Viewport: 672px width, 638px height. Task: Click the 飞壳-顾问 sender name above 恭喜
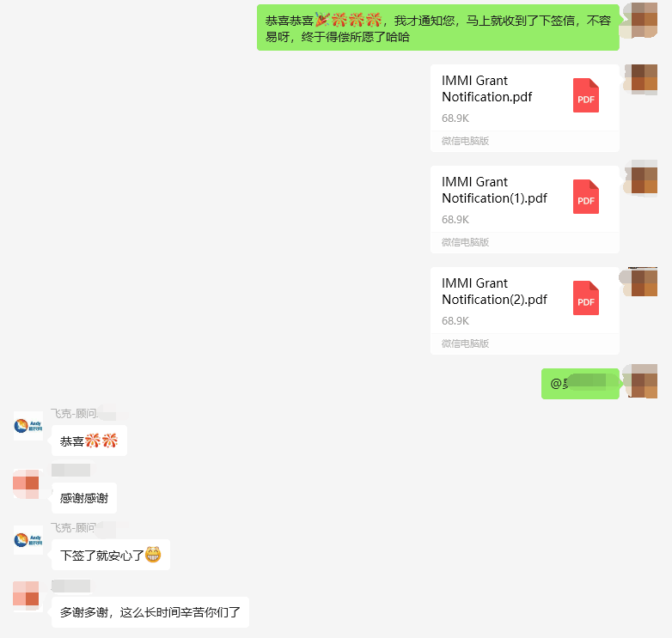pos(74,414)
